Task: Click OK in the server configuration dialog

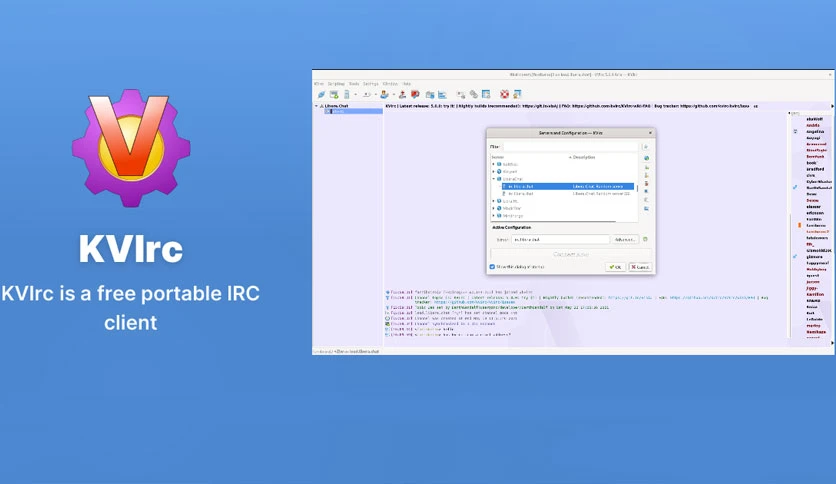Action: coord(615,267)
